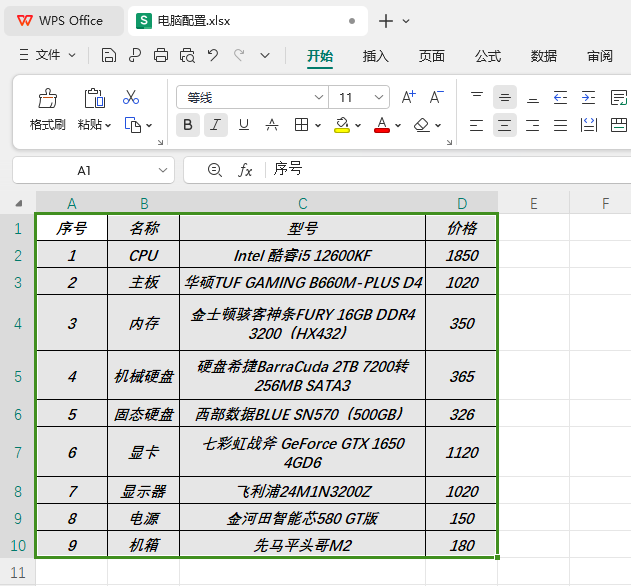The height and width of the screenshot is (586, 631).
Task: Click the increase indent icon
Action: pyautogui.click(x=588, y=97)
